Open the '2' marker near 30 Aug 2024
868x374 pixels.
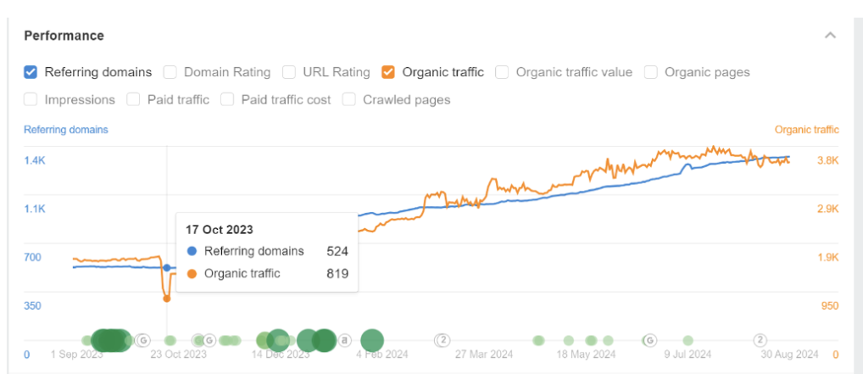[x=760, y=340]
